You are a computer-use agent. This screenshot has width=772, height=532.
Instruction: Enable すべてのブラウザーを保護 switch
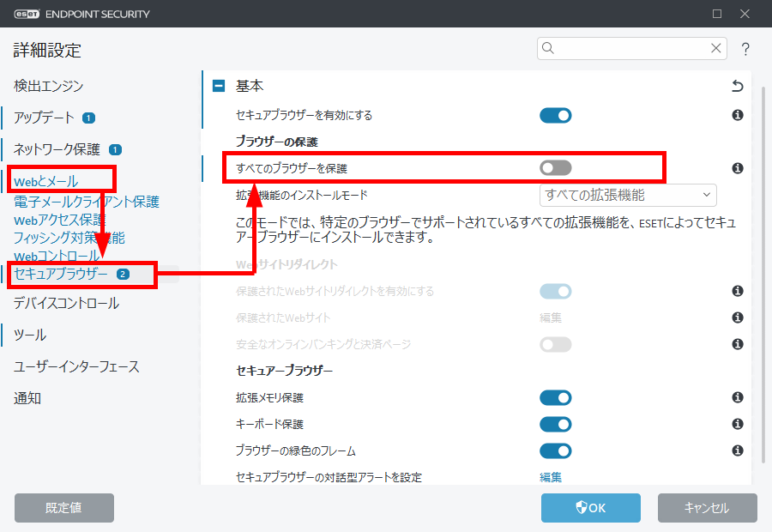555,168
